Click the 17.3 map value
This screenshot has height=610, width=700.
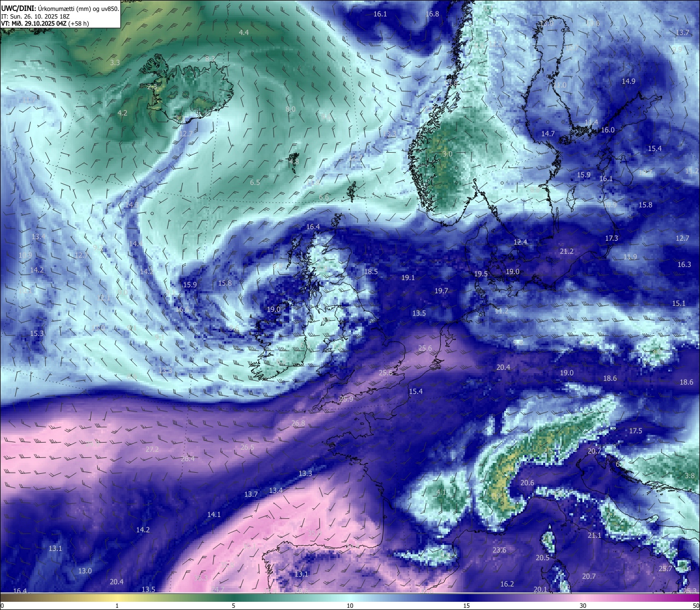coord(611,239)
